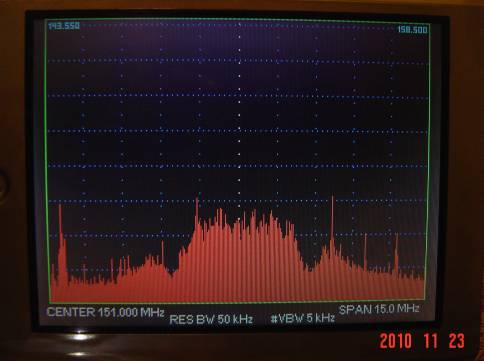Click the green left border of the plot
Image resolution: width=484 pixels, height=361 pixels.
point(47,160)
